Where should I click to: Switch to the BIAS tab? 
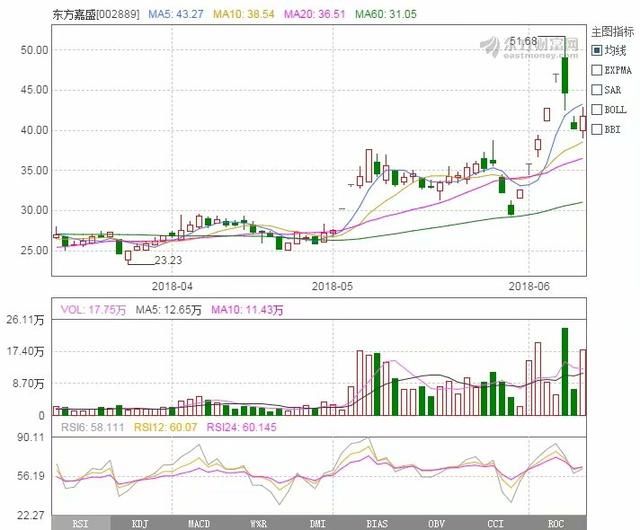[x=377, y=522]
